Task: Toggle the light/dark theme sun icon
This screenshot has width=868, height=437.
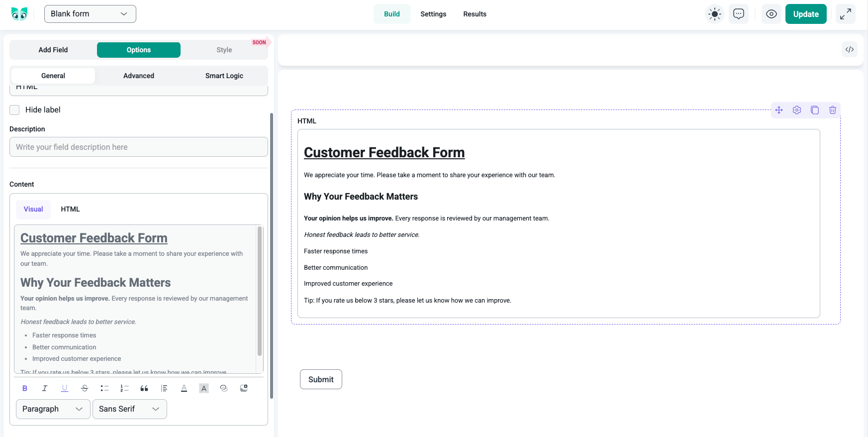Action: 715,14
